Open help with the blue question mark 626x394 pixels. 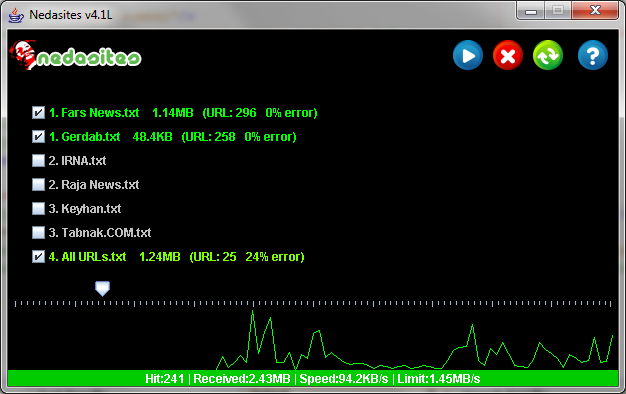point(593,55)
